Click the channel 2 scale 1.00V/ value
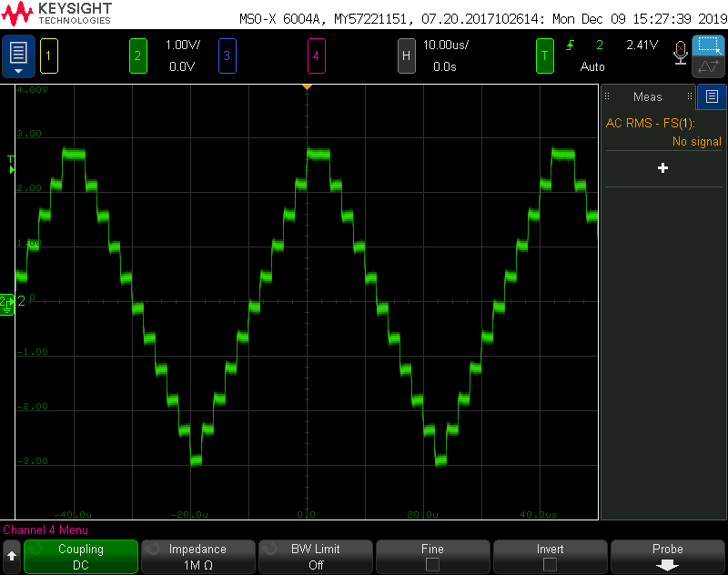 pyautogui.click(x=183, y=45)
